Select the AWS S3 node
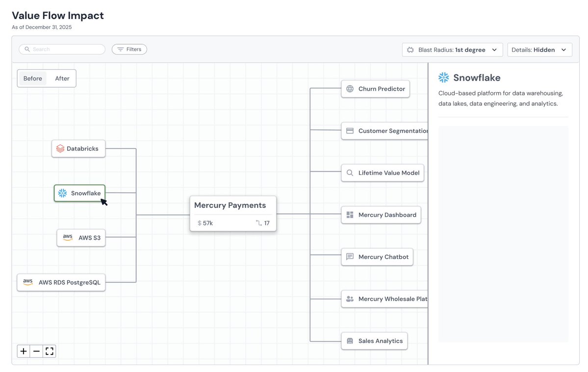The width and height of the screenshot is (588, 372). 81,238
